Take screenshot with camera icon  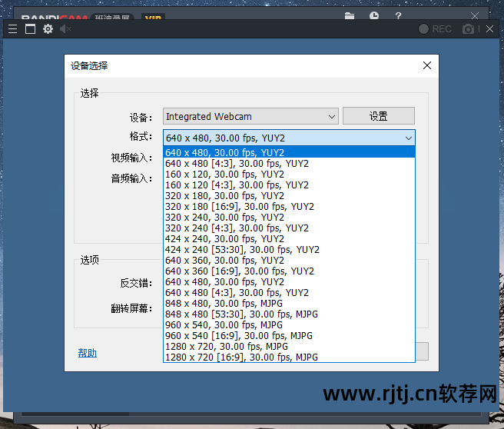coord(468,29)
